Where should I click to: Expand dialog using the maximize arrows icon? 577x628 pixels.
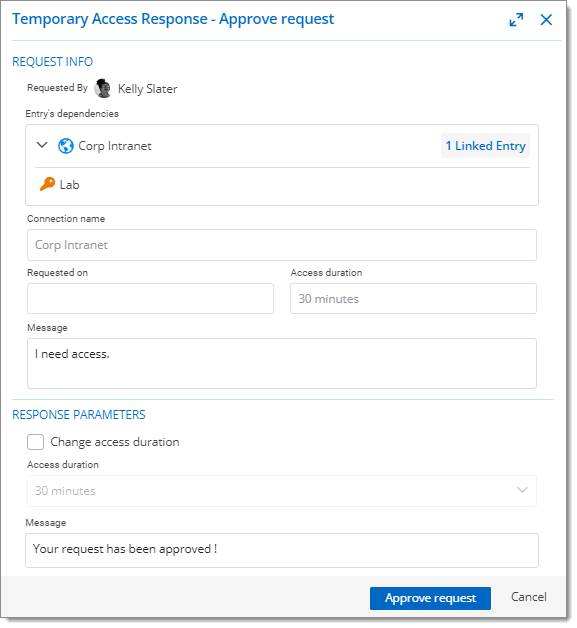pyautogui.click(x=516, y=20)
